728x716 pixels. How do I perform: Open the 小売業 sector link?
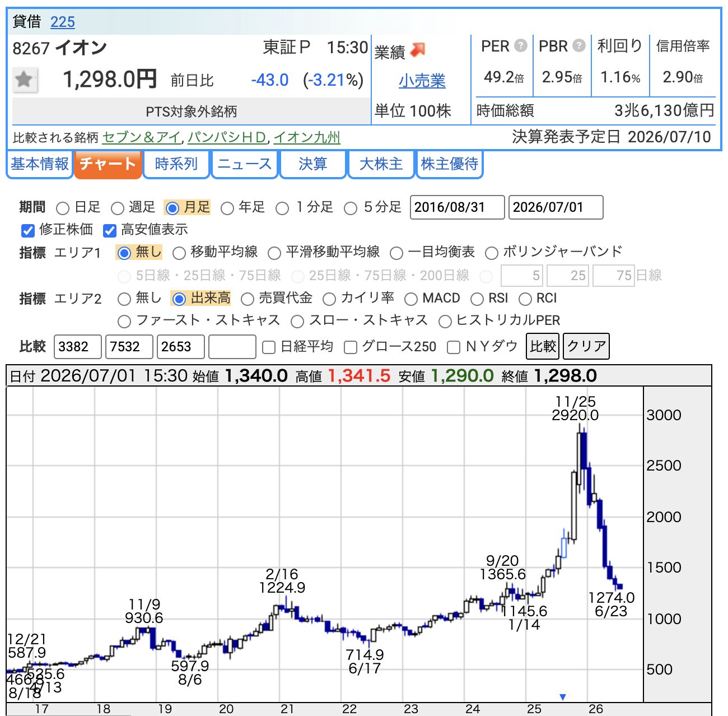[x=422, y=81]
